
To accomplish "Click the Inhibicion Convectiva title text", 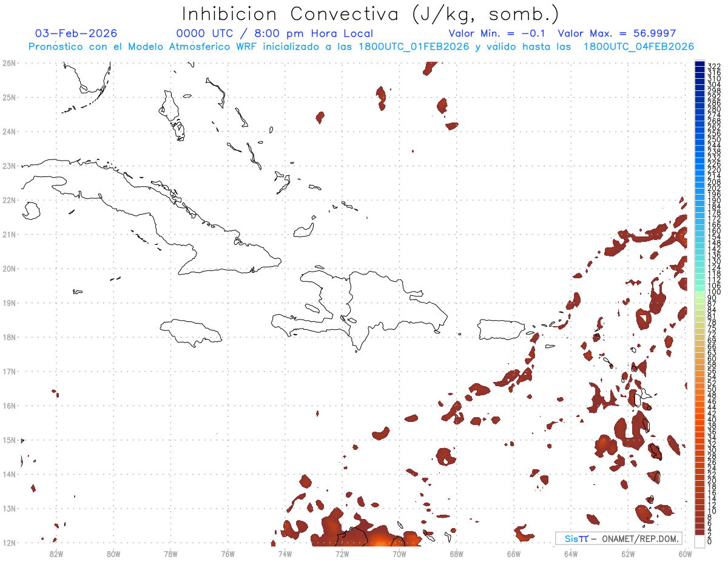I will [371, 13].
